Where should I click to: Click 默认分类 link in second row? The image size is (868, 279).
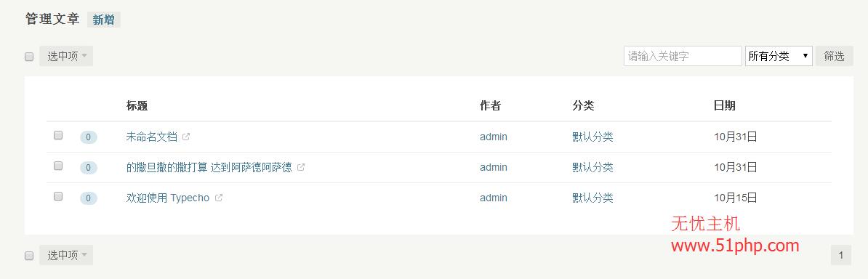(593, 167)
